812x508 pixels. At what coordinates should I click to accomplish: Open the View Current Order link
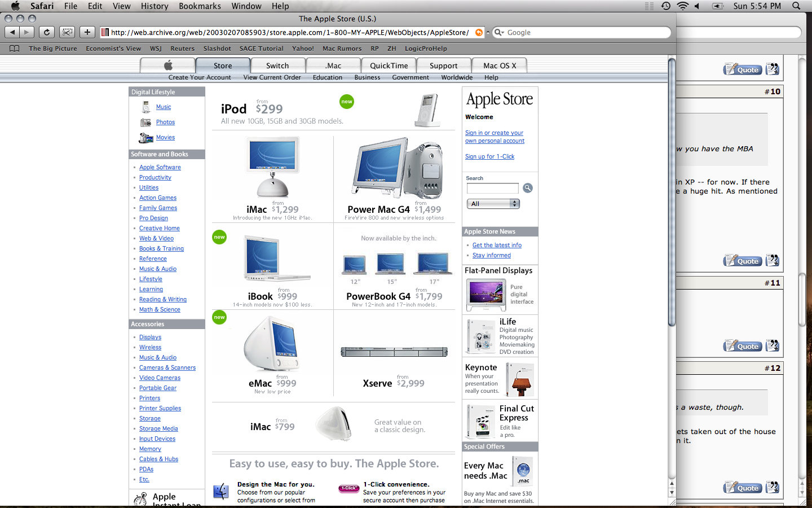point(272,77)
